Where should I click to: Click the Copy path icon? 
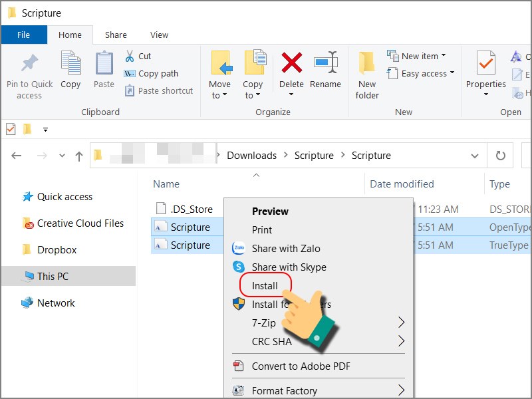(129, 74)
